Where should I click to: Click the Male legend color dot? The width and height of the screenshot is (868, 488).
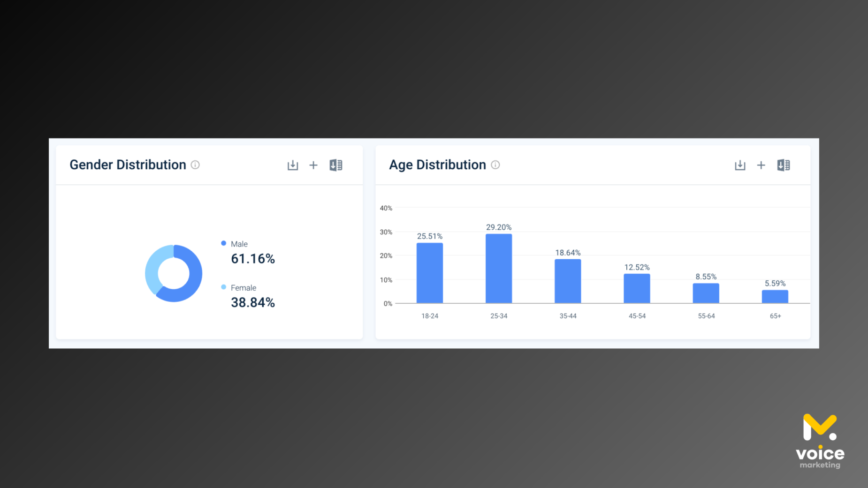tap(224, 243)
